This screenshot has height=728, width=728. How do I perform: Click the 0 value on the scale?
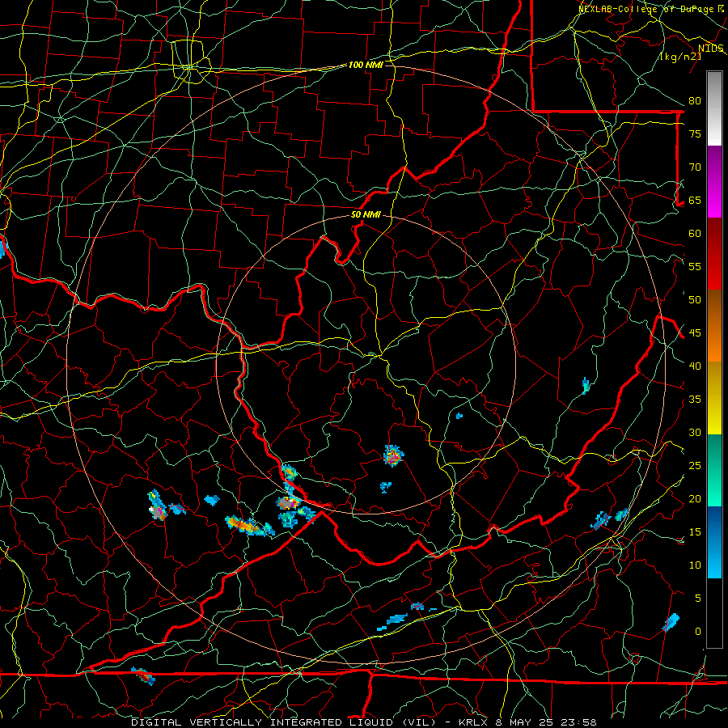[698, 632]
